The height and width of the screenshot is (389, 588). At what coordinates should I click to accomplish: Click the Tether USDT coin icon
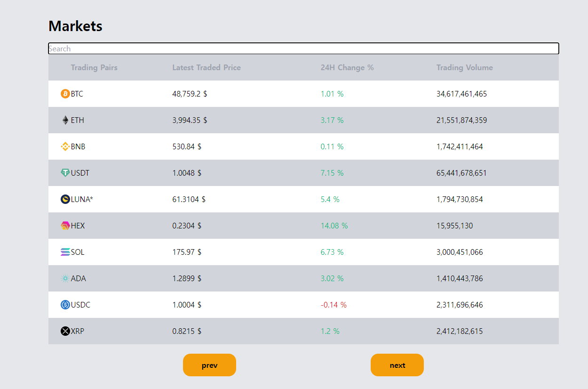point(65,173)
